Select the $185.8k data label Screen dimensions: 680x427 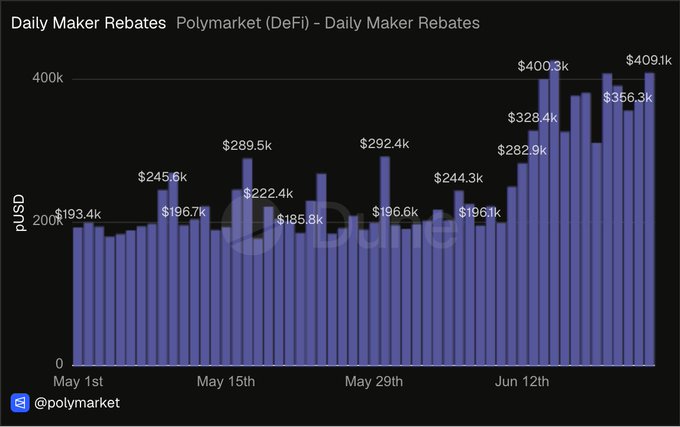300,220
